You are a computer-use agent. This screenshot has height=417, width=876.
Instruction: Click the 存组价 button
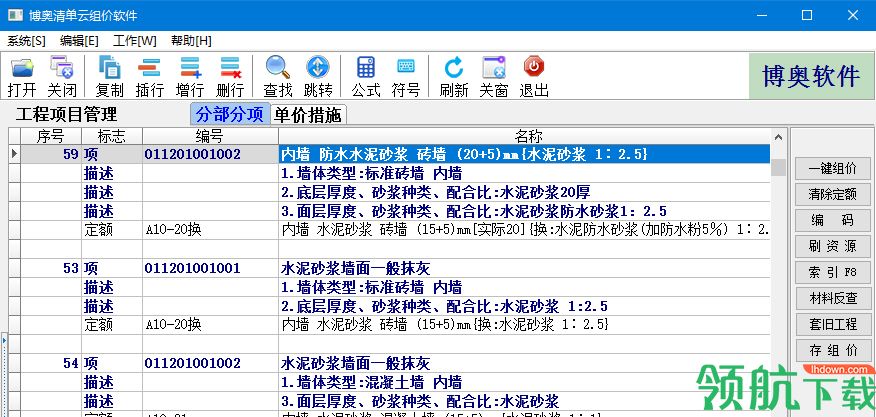coord(832,350)
